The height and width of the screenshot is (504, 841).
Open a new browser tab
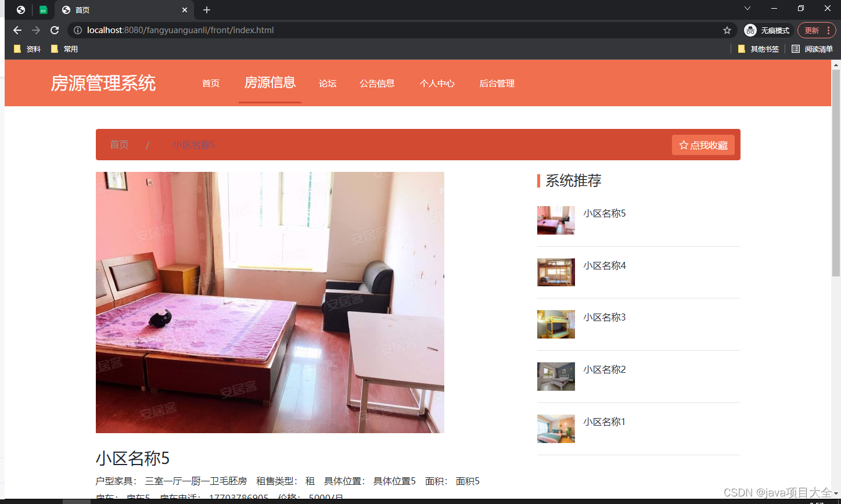pyautogui.click(x=207, y=10)
